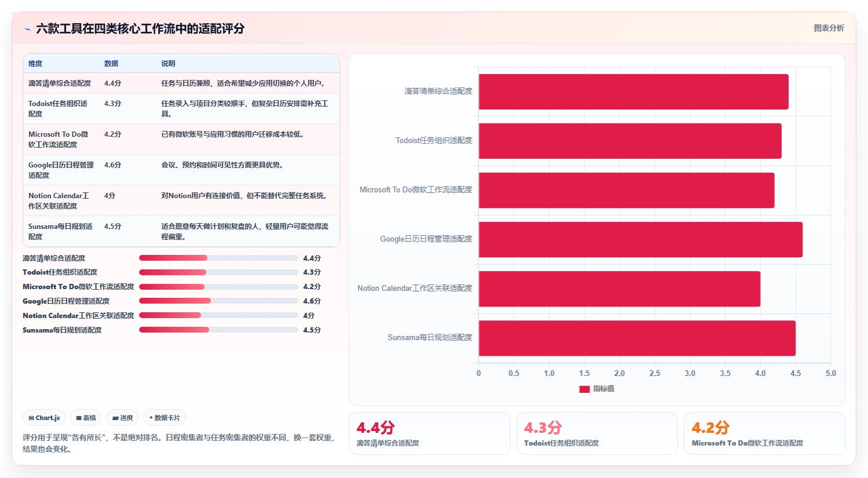868x478 pixels.
Task: Click the 数据 column header
Action: point(111,64)
